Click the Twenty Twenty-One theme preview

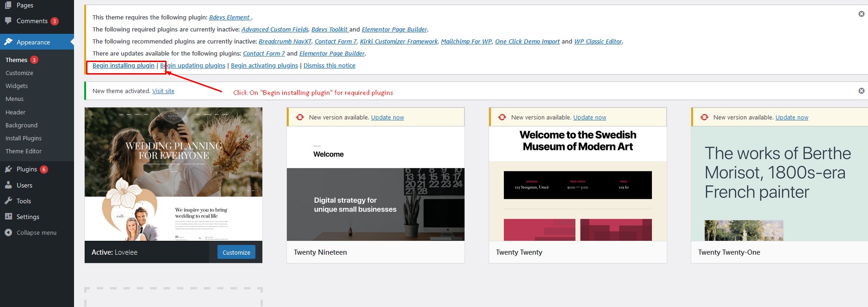[779, 183]
